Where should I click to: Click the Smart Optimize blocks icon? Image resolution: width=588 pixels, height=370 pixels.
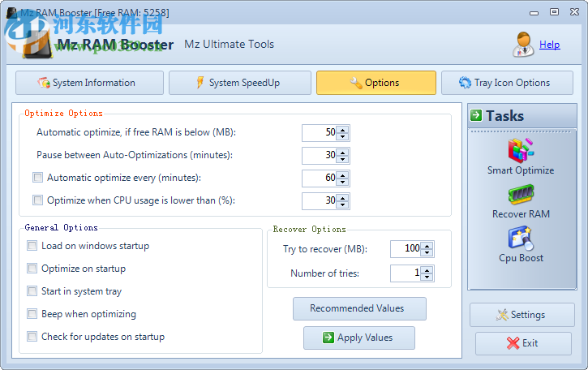[521, 150]
